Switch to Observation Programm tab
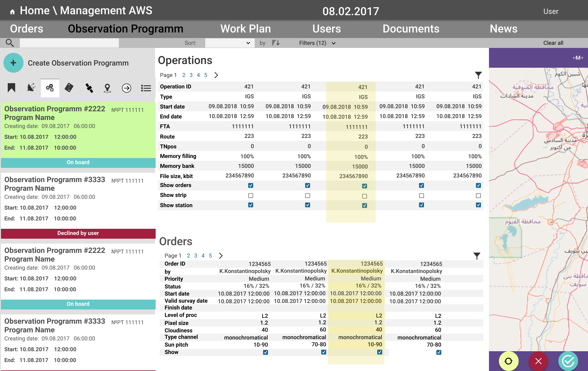The image size is (588, 371). coord(126,29)
